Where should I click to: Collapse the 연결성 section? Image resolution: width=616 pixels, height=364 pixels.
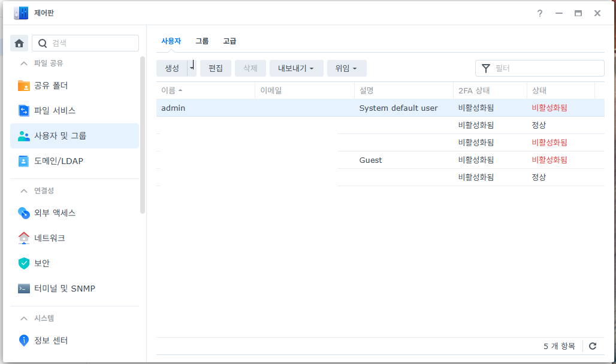pos(24,191)
